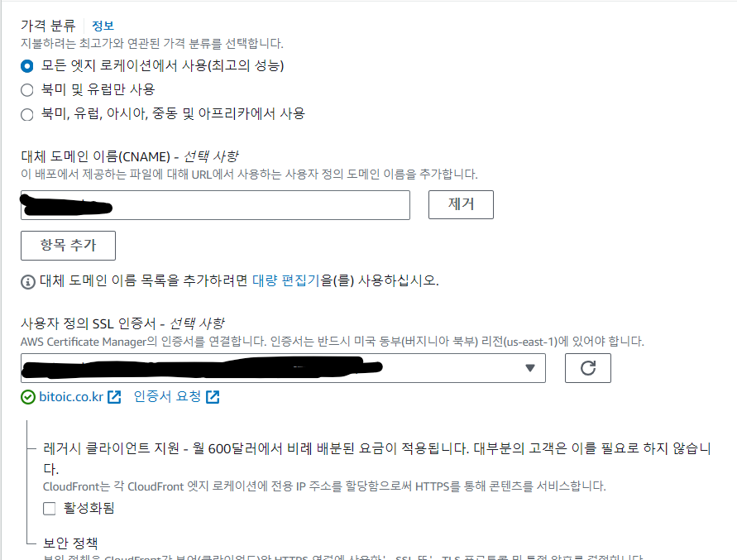Enable the 활성화됨 legacy client checkbox
737x560 pixels.
50,508
